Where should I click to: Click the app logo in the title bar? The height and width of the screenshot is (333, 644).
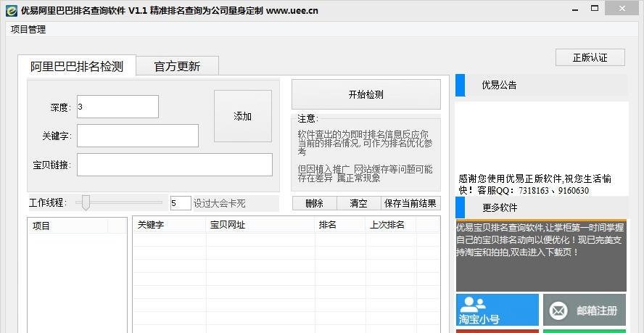12,11
